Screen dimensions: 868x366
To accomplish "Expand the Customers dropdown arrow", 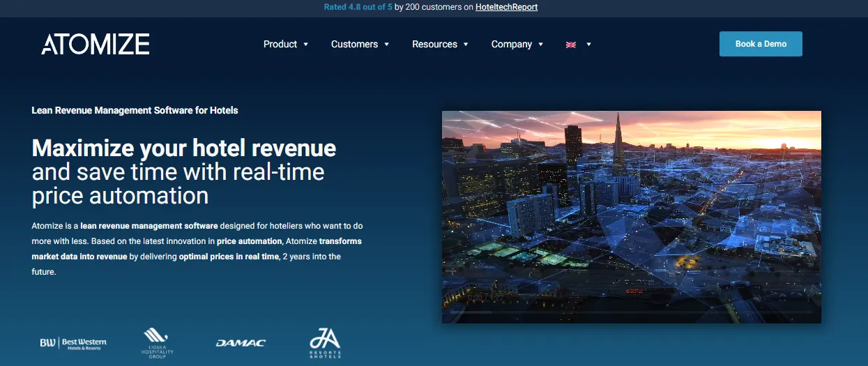I will [386, 45].
